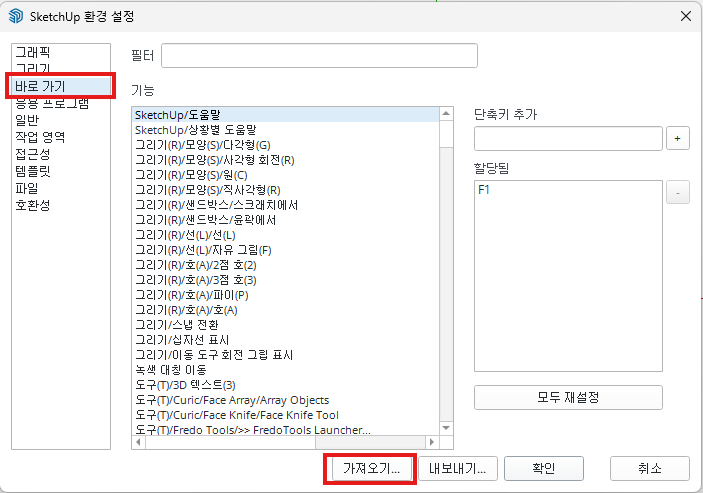The height and width of the screenshot is (493, 703).
Task: Select 일반 in the category list
Action: tap(27, 120)
